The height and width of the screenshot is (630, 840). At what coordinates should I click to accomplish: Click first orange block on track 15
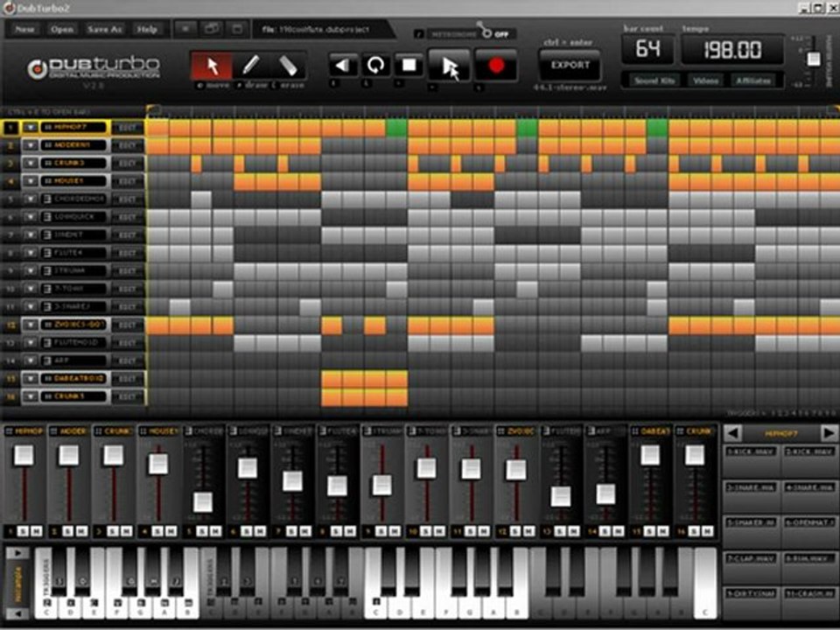332,379
